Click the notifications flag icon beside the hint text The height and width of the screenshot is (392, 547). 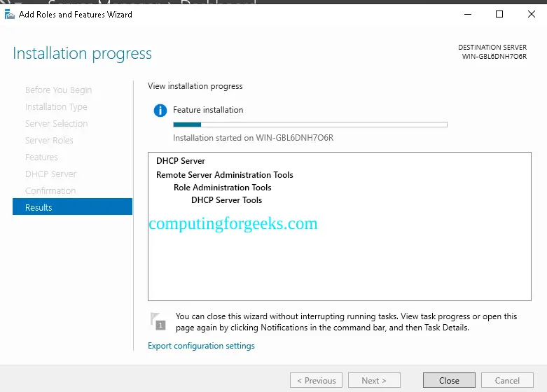tap(158, 321)
